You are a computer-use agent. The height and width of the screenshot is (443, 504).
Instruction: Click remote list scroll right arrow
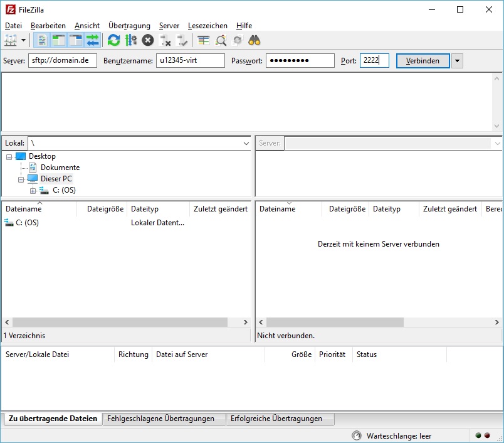pyautogui.click(x=497, y=322)
